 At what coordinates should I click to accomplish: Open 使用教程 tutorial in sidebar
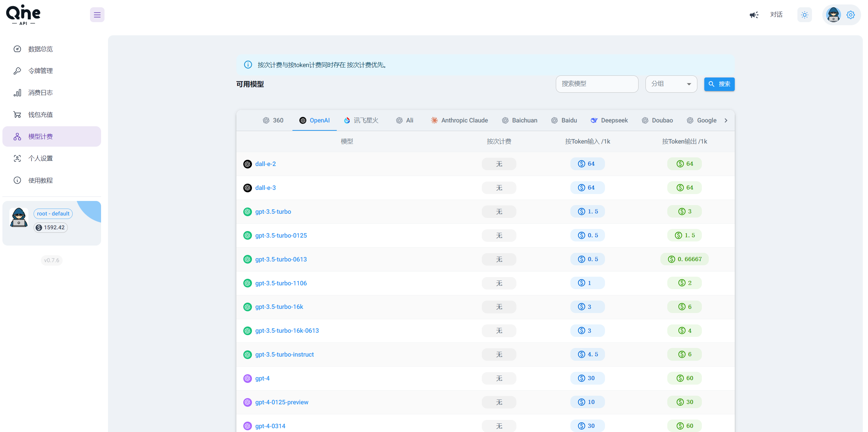52,181
